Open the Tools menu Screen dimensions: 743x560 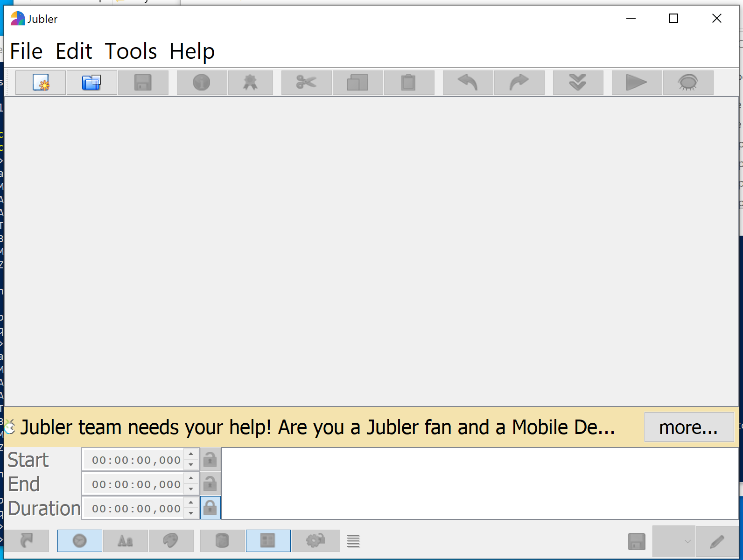(131, 51)
